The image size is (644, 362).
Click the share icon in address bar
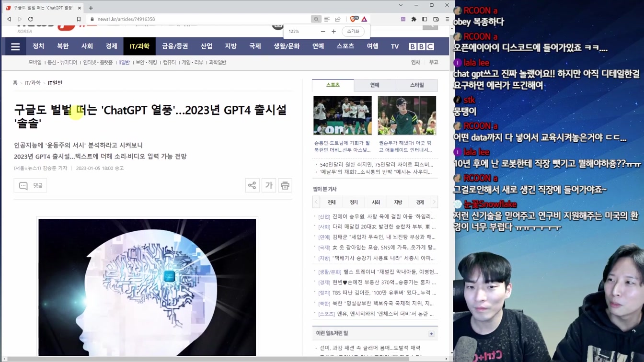[338, 19]
